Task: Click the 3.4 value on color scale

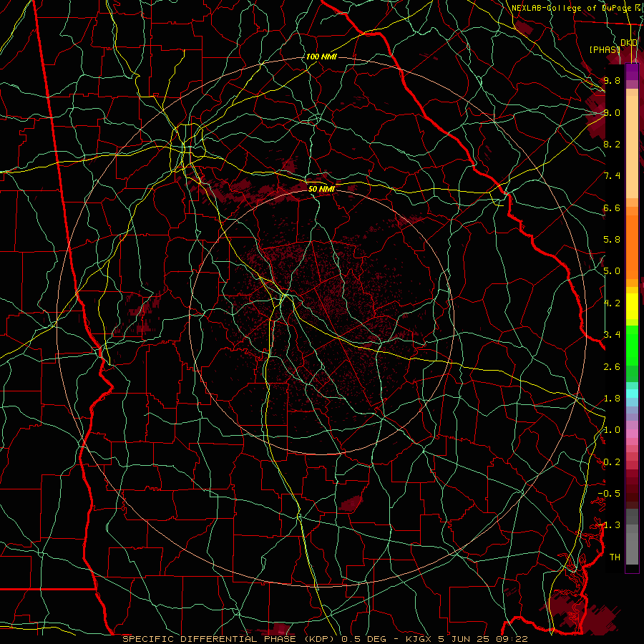Action: point(612,335)
